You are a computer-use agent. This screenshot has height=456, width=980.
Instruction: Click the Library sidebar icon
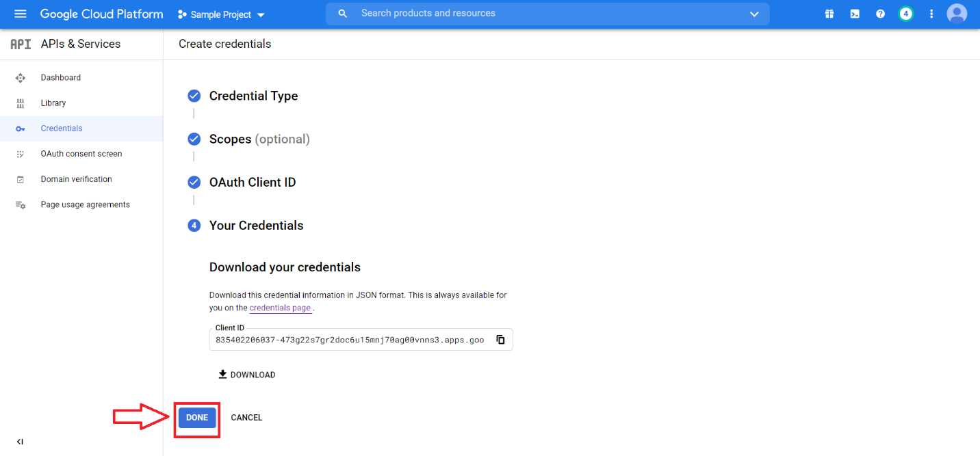(21, 103)
